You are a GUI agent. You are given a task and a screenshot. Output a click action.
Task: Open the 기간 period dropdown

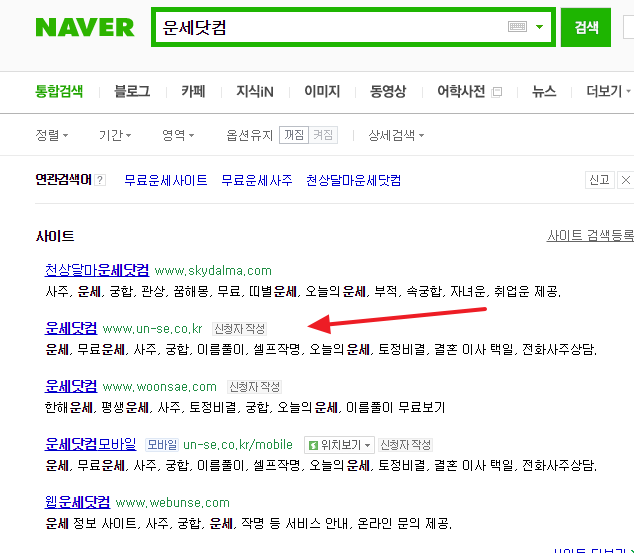coord(115,135)
